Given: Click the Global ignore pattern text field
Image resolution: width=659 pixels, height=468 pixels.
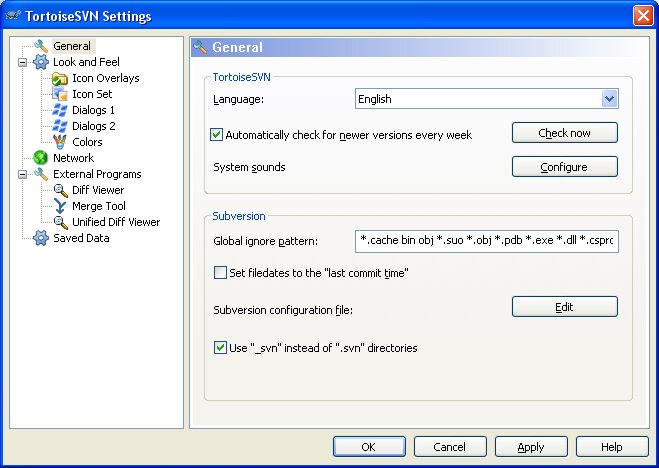Looking at the screenshot, I should [486, 242].
